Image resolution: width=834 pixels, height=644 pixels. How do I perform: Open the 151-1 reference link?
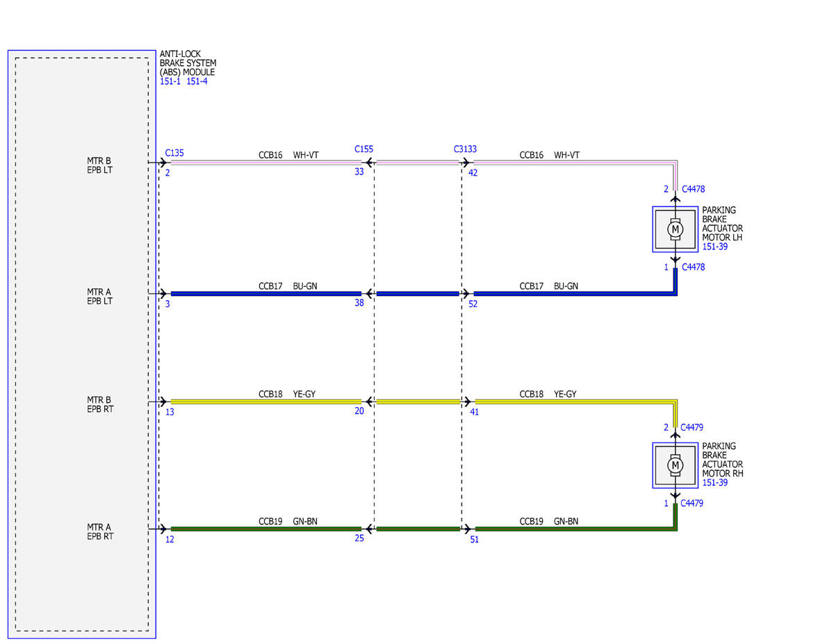[170, 81]
